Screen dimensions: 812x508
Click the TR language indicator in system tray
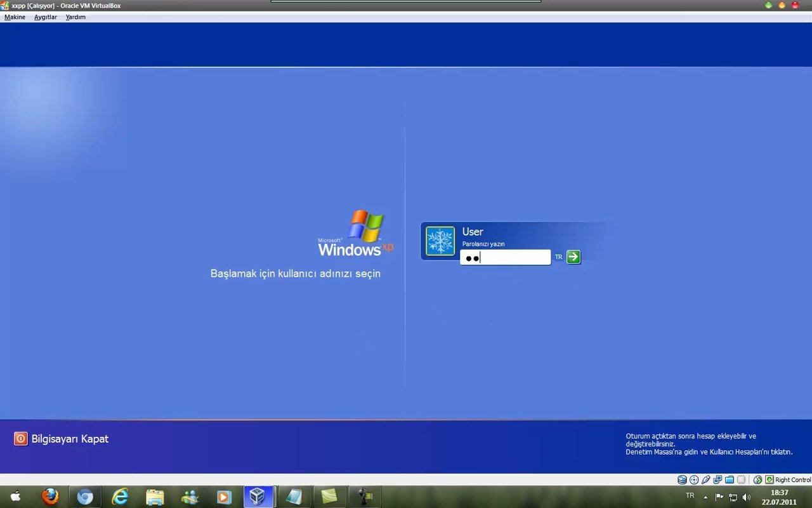(690, 495)
